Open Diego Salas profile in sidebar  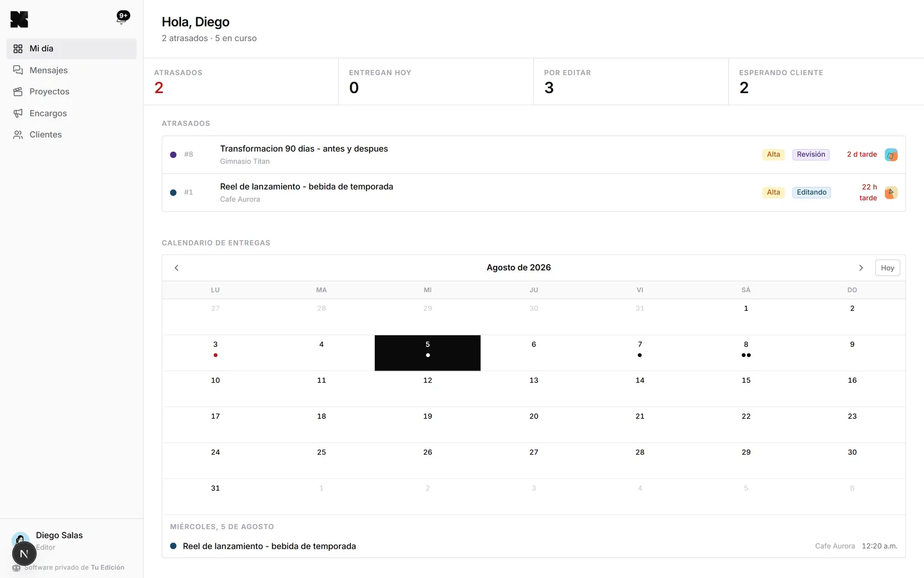(x=71, y=541)
